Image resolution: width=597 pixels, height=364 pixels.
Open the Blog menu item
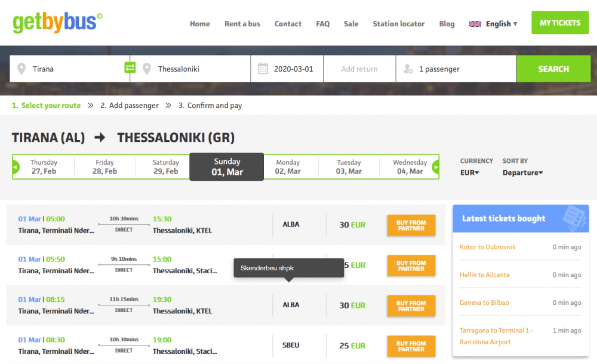447,24
